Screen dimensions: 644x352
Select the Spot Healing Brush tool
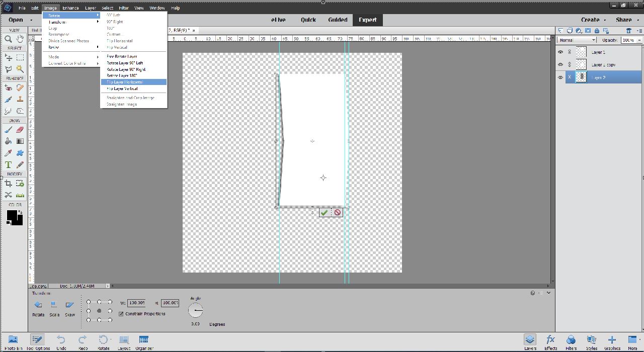(20, 88)
